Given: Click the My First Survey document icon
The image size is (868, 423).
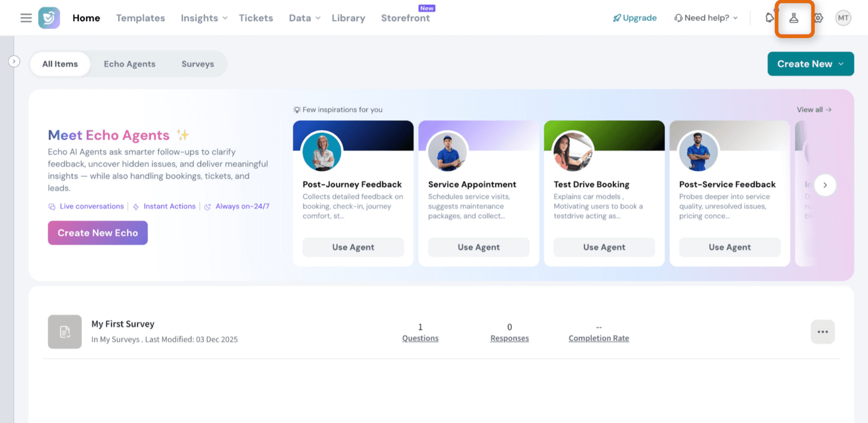Looking at the screenshot, I should click(x=65, y=331).
